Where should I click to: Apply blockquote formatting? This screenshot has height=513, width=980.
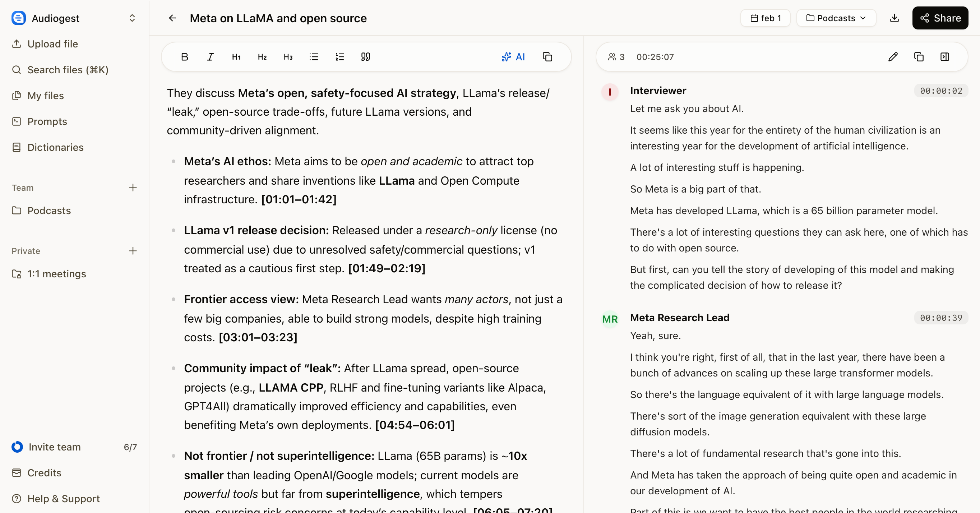pos(365,57)
